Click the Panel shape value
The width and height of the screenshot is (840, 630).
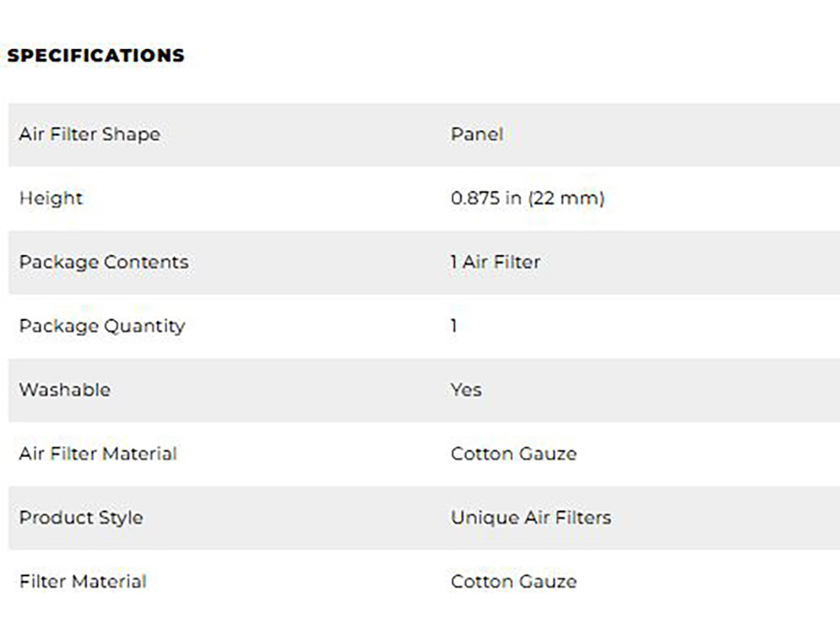tap(476, 134)
